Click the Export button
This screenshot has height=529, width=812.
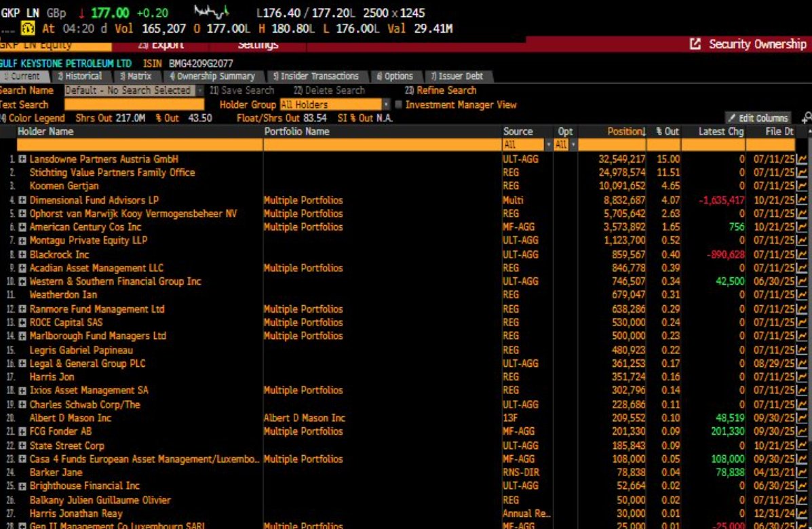161,45
